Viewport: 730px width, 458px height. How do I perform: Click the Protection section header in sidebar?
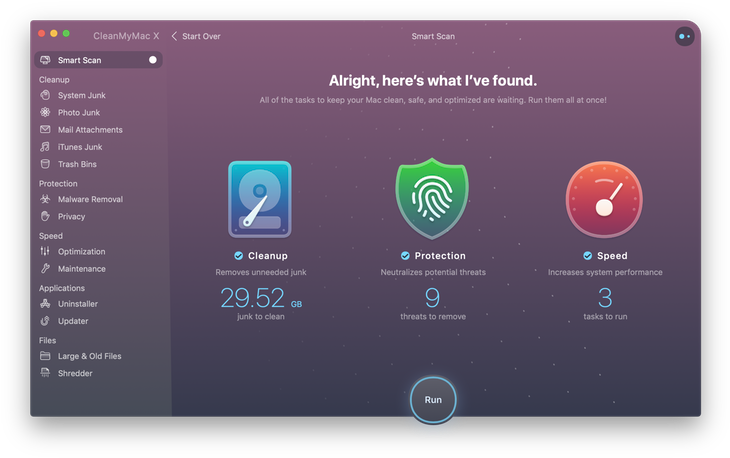point(58,183)
